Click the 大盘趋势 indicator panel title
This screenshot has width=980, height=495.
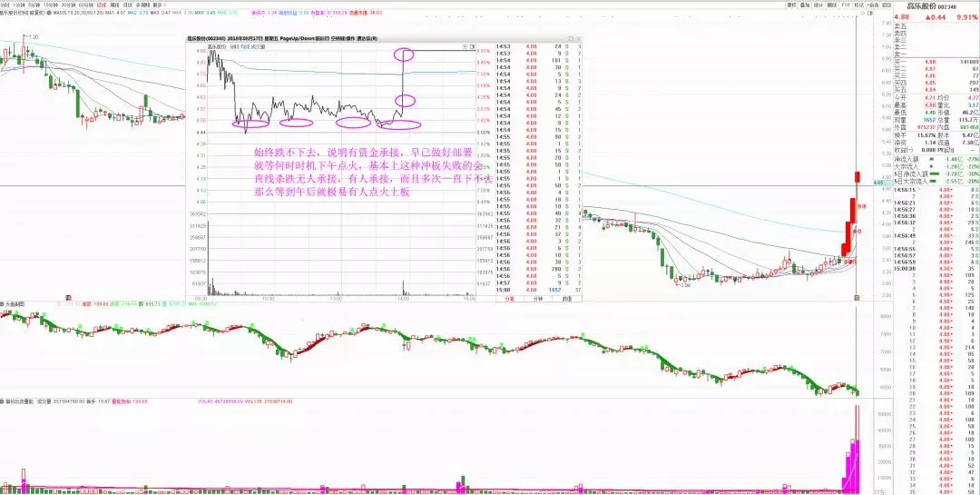(15, 303)
